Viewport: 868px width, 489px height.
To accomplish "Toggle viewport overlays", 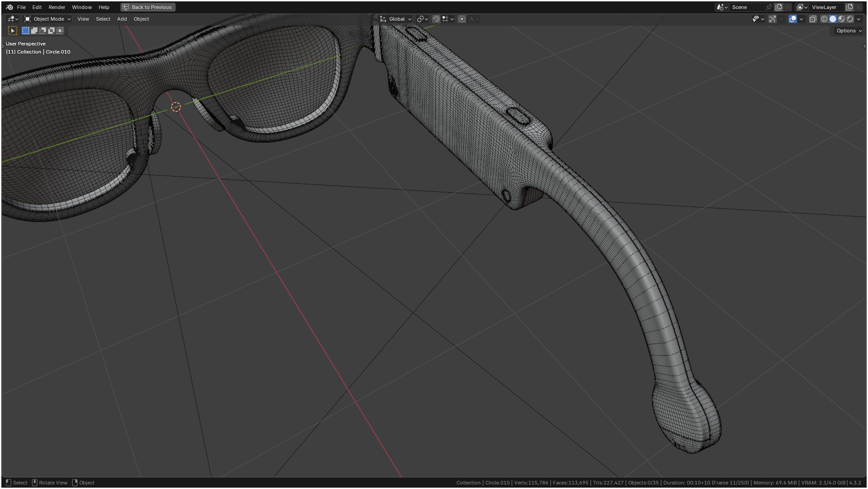I will point(793,19).
